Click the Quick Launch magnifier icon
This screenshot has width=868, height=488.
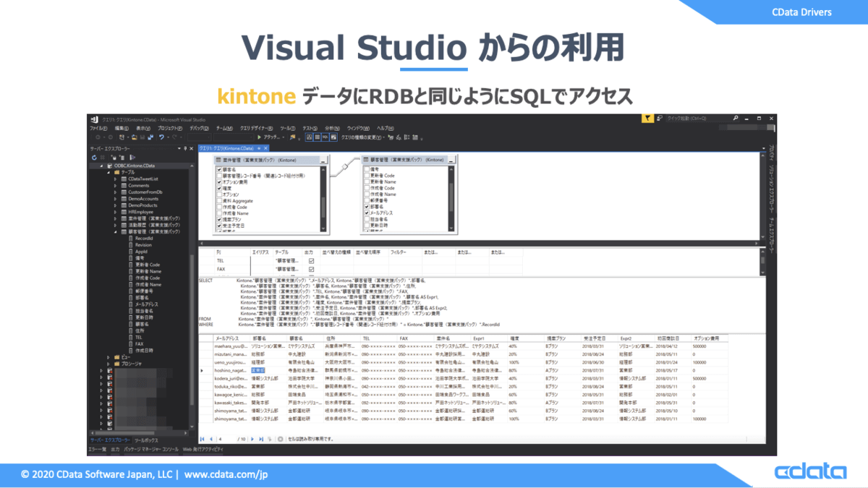(x=736, y=117)
